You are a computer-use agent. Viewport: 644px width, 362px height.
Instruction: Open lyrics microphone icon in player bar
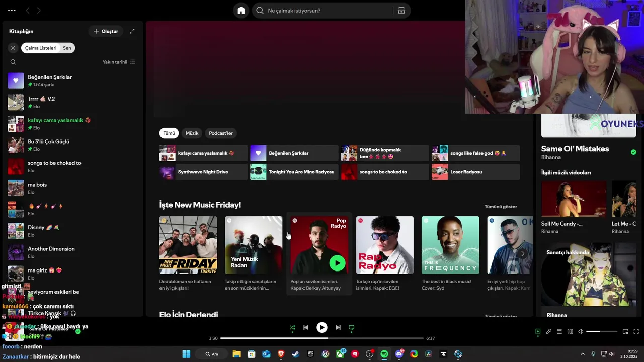pyautogui.click(x=548, y=331)
